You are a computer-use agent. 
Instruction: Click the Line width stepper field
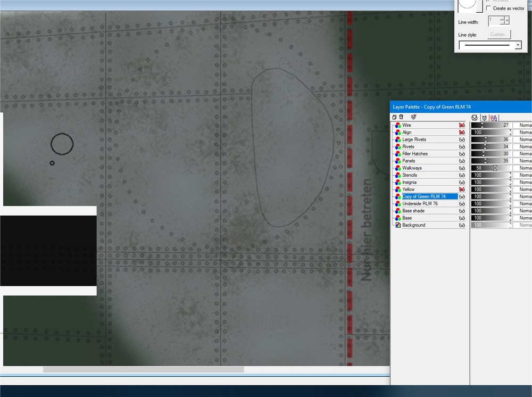(x=499, y=21)
